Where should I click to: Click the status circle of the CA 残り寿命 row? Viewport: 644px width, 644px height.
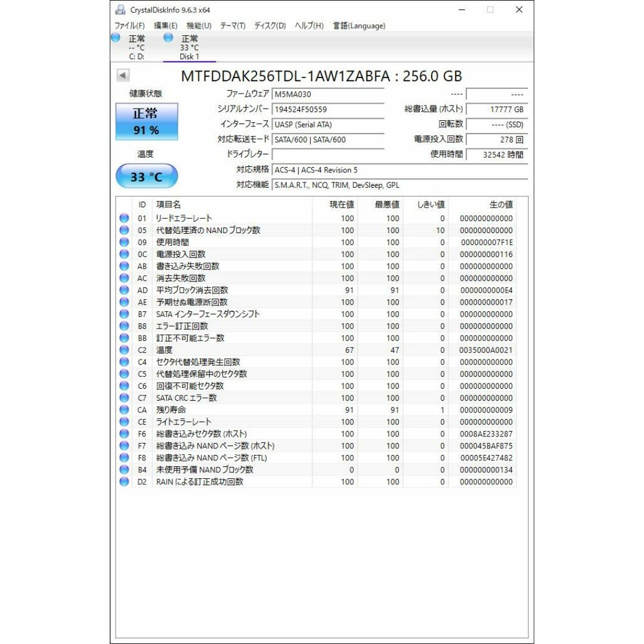tap(124, 410)
